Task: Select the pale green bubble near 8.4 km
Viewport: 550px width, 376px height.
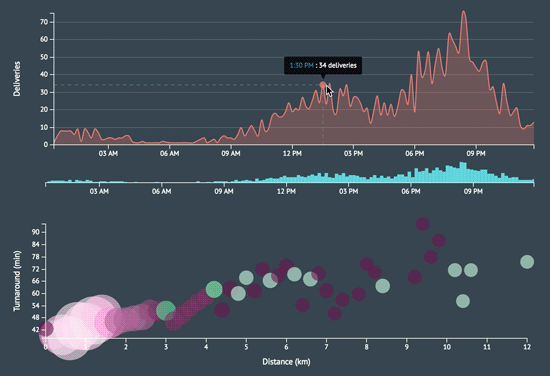Action: (382, 286)
